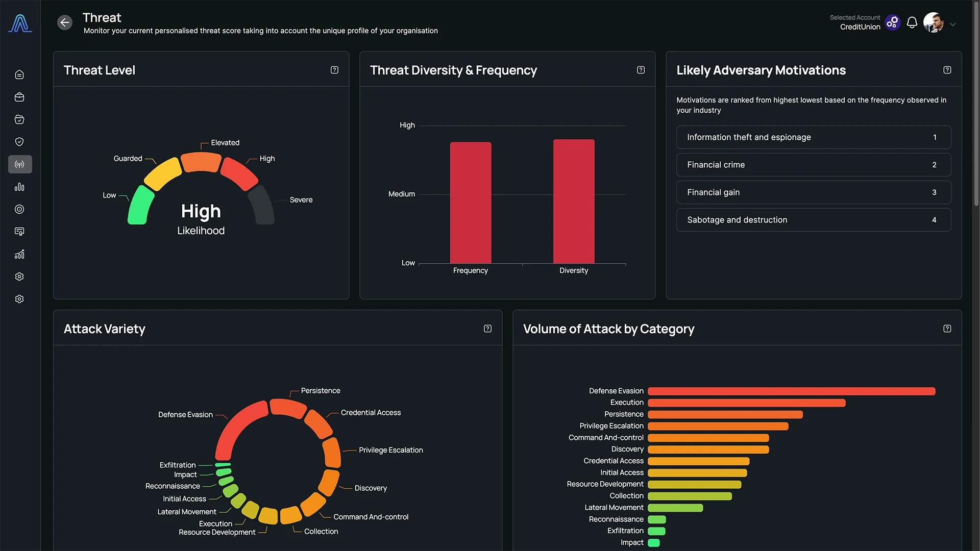Click the yellow Guarded gauge segment
Screen dimensions: 980x551
coord(163,174)
